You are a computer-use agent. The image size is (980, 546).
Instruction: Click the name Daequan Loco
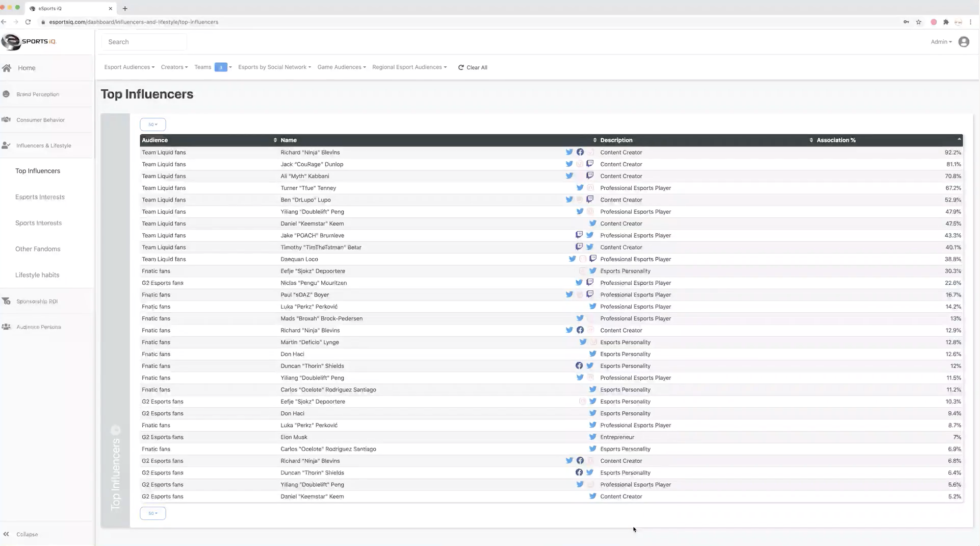(299, 259)
